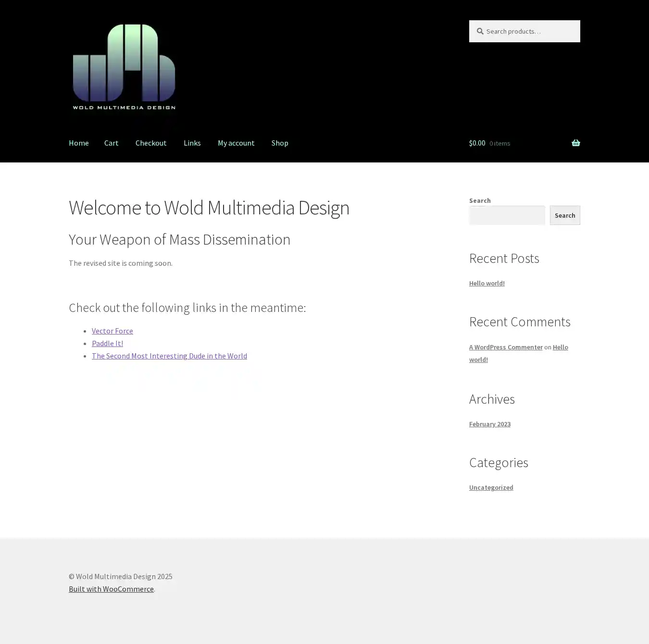Image resolution: width=649 pixels, height=644 pixels.
Task: Click the magnifier icon in product search
Action: coord(480,31)
